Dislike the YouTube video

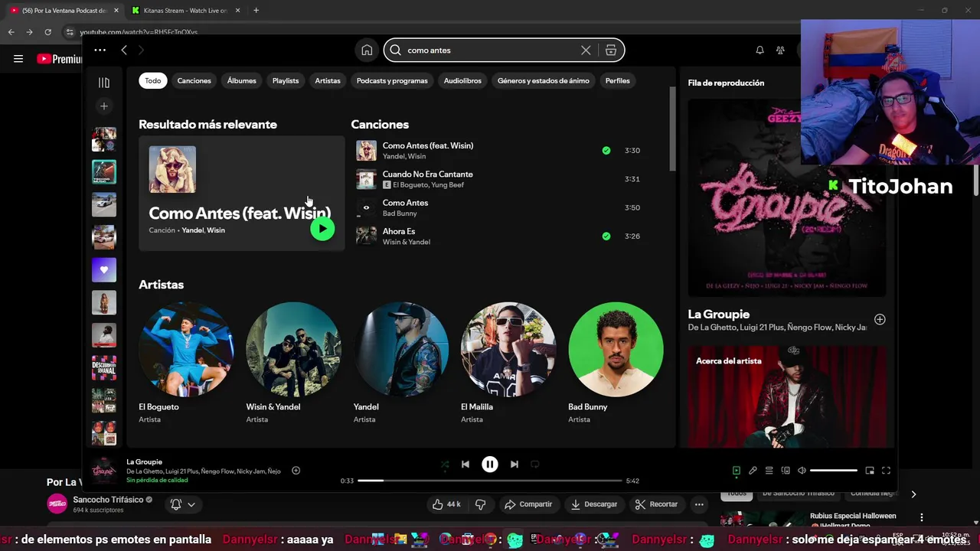pyautogui.click(x=481, y=504)
